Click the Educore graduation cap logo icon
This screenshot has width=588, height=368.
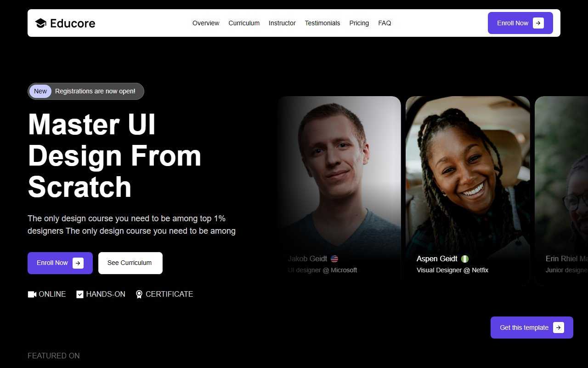[41, 23]
